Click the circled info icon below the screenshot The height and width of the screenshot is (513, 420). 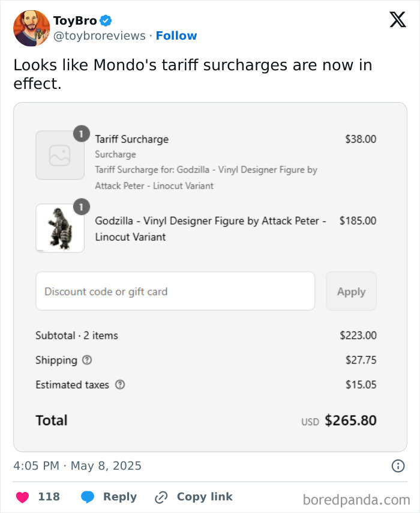[399, 466]
